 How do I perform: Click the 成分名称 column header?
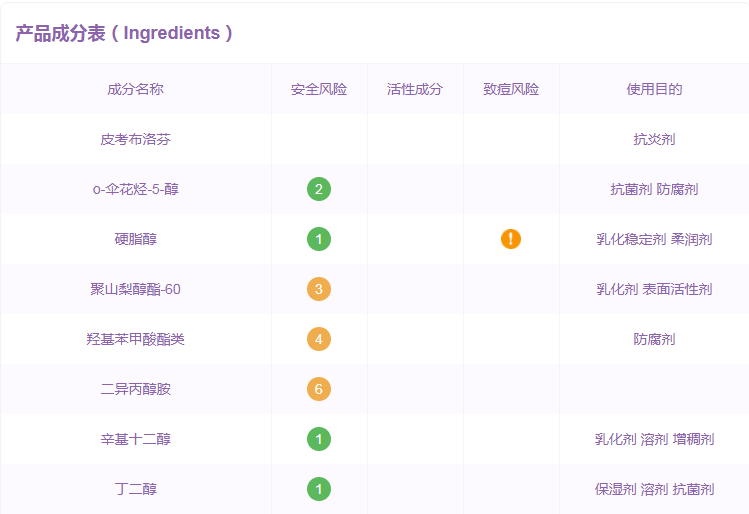(x=136, y=89)
